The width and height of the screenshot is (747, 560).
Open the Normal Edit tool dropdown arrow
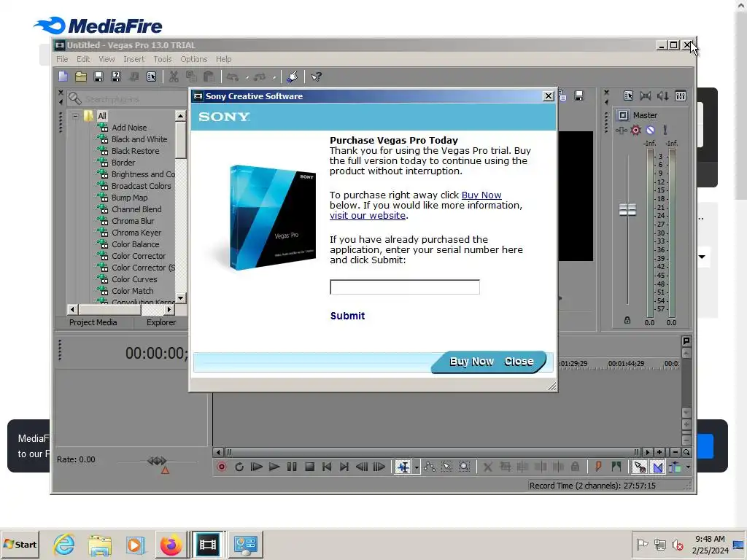(417, 467)
